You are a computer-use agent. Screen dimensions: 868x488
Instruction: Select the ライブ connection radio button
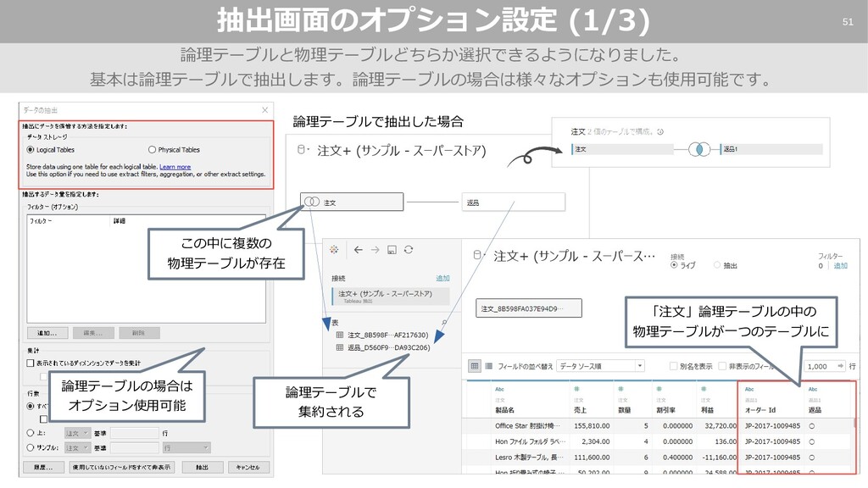tap(674, 265)
